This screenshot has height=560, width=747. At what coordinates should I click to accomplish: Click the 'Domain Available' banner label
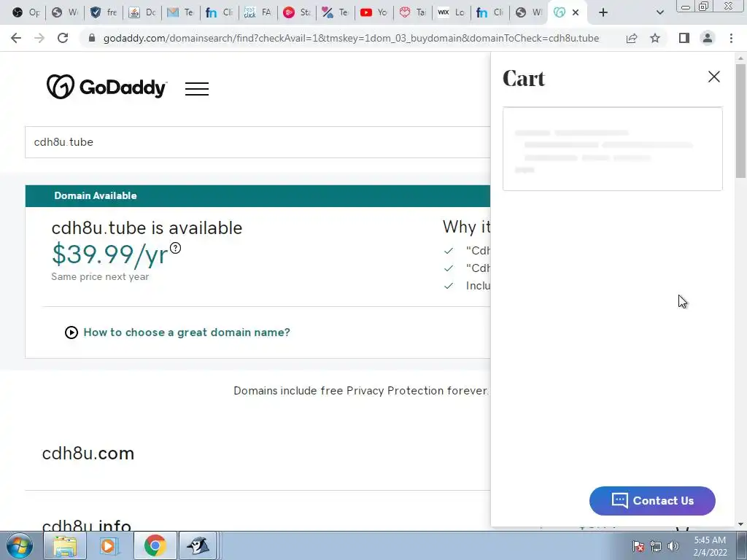[x=96, y=195]
